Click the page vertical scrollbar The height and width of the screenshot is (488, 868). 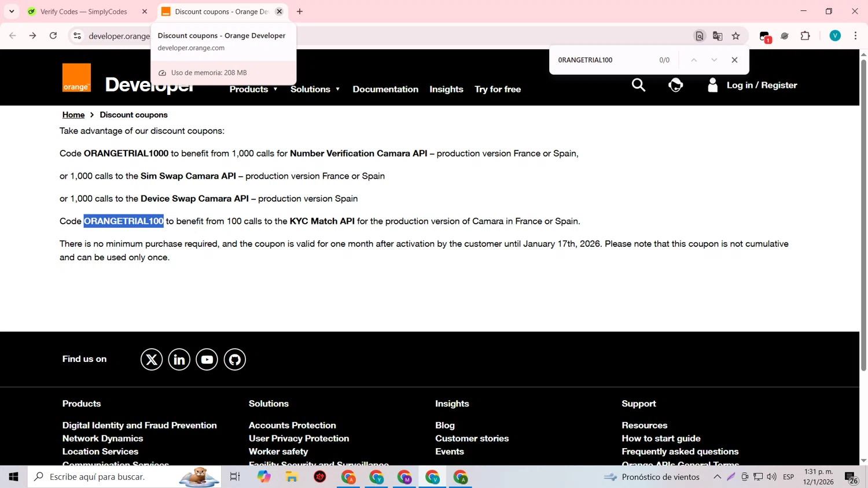click(x=863, y=214)
